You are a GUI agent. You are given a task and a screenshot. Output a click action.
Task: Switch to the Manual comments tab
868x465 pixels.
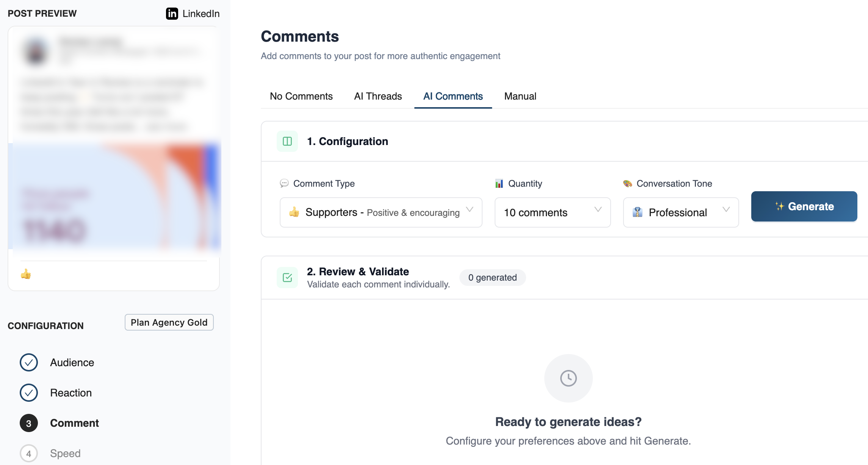520,96
